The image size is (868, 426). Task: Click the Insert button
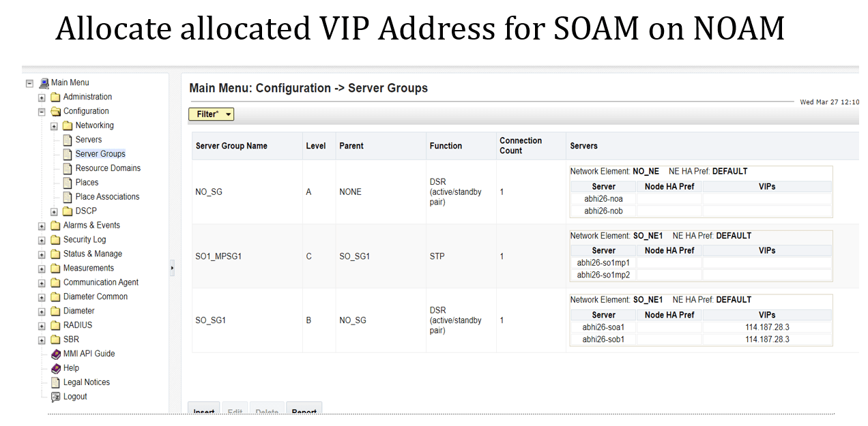204,410
